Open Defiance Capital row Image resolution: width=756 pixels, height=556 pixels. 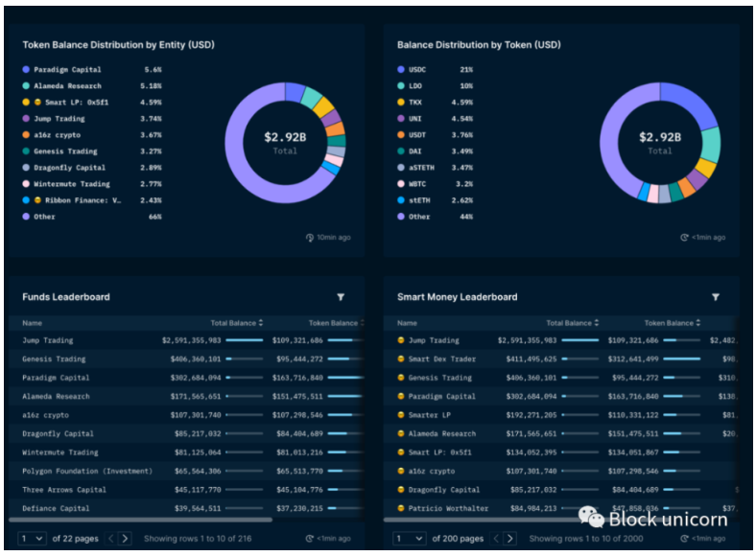(x=186, y=508)
